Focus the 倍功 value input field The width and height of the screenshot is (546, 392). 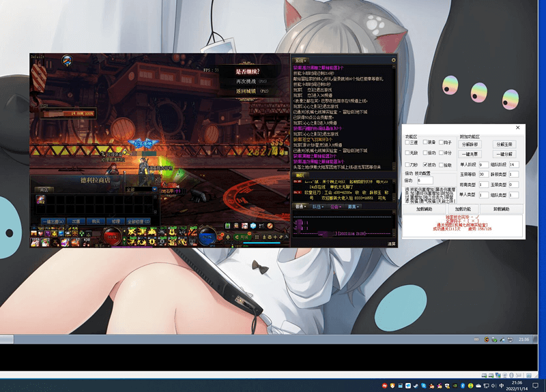click(425, 181)
